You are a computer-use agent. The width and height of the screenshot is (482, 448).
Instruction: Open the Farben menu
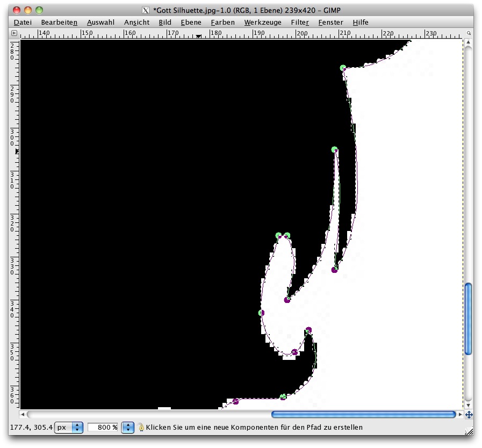(x=222, y=23)
